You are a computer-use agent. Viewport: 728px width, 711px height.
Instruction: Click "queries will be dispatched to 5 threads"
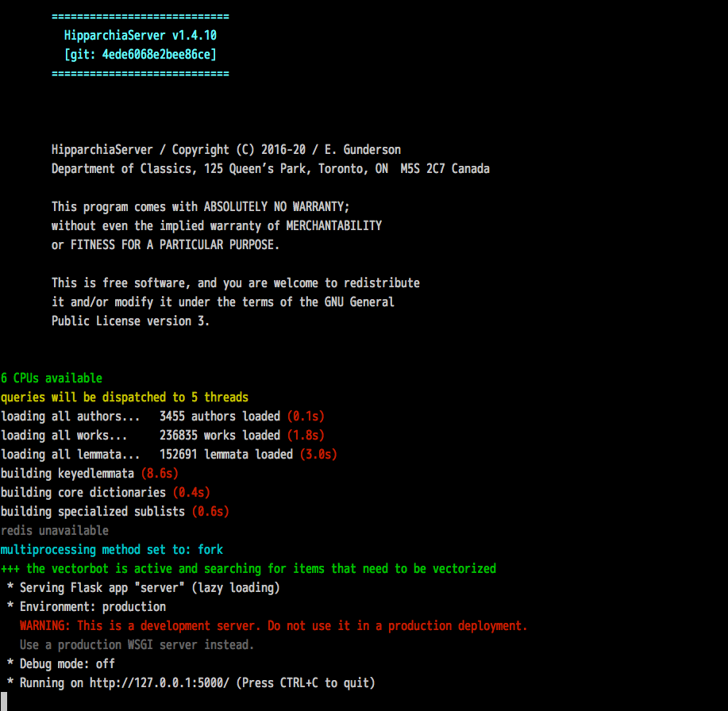125,397
